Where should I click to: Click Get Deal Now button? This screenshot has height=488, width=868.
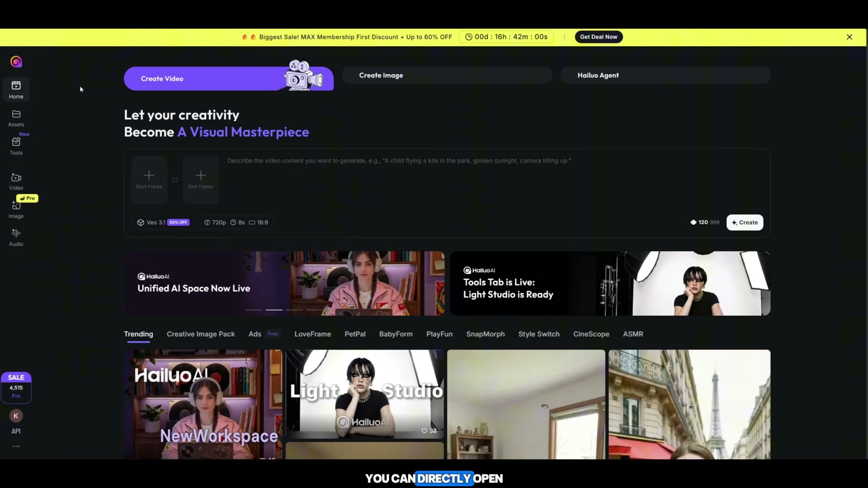pos(599,37)
